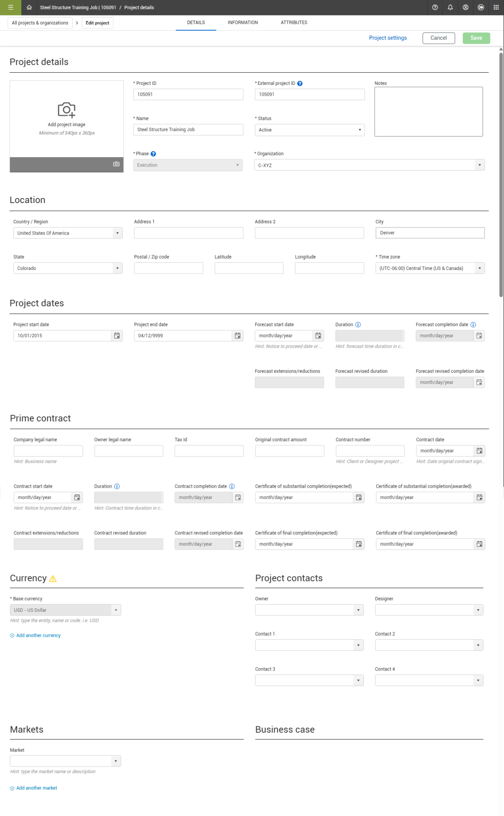Open the apps grid launcher
Screen dimensions: 504x816
point(496,8)
